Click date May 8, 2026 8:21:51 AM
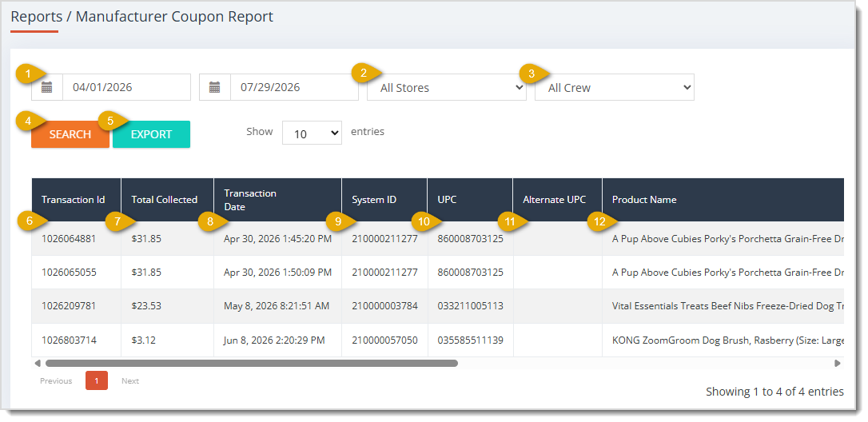This screenshot has width=868, height=422. (275, 305)
